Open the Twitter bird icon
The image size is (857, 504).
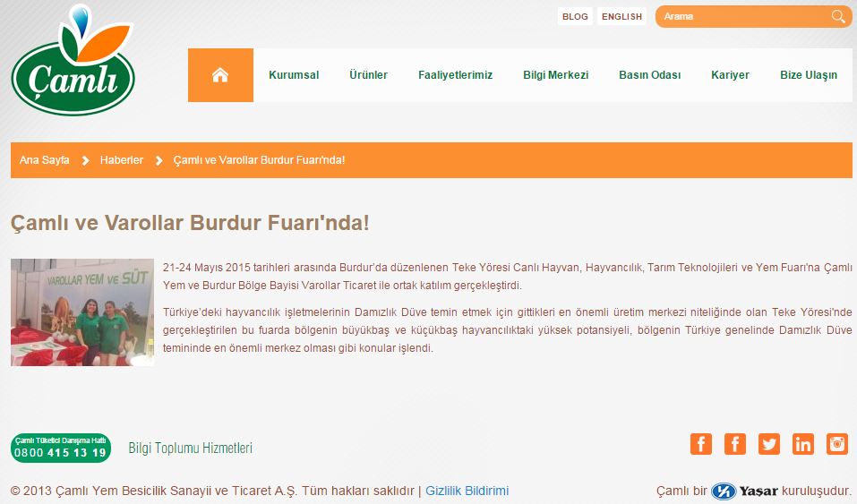coord(768,444)
